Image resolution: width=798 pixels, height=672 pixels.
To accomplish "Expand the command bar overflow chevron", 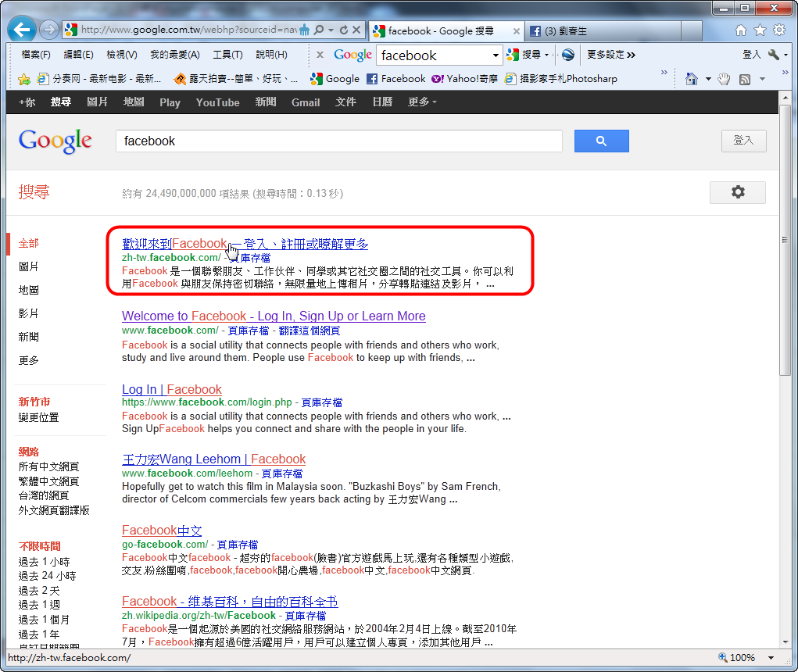I will (785, 72).
